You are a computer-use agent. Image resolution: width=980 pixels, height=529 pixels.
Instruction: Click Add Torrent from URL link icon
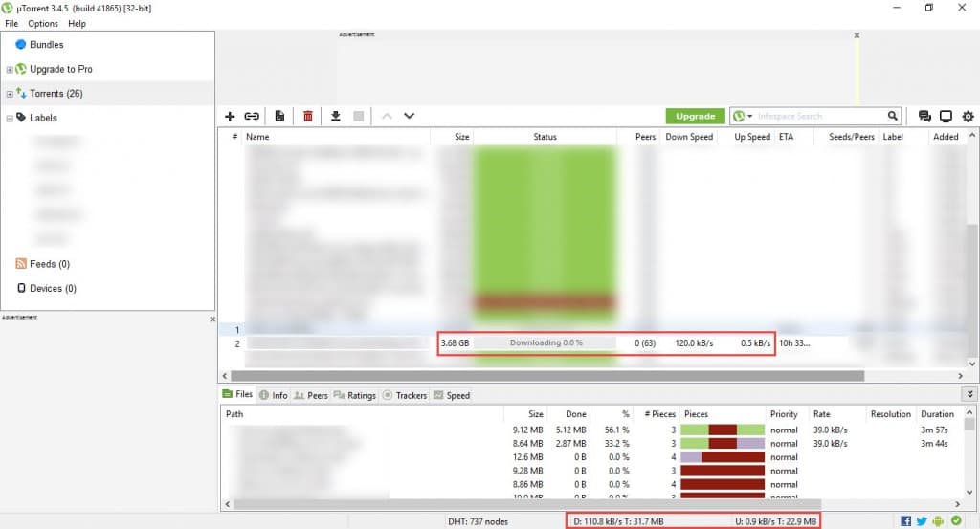pos(252,116)
